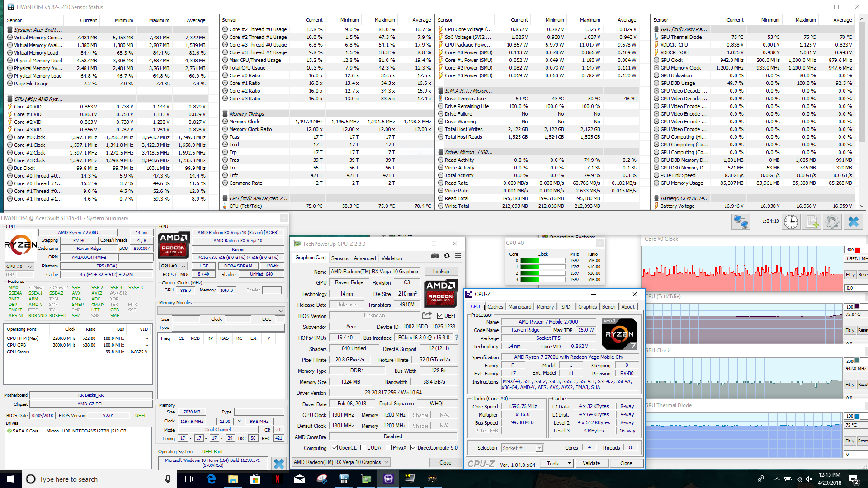This screenshot has height=488, width=868.
Task: Enable the CUDA computing checkbox
Action: [x=363, y=448]
